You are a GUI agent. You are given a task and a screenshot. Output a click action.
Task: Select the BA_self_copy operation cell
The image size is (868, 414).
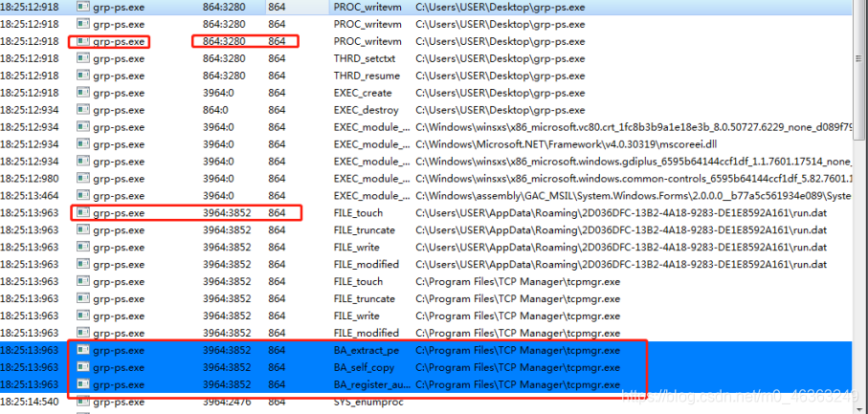(x=364, y=367)
